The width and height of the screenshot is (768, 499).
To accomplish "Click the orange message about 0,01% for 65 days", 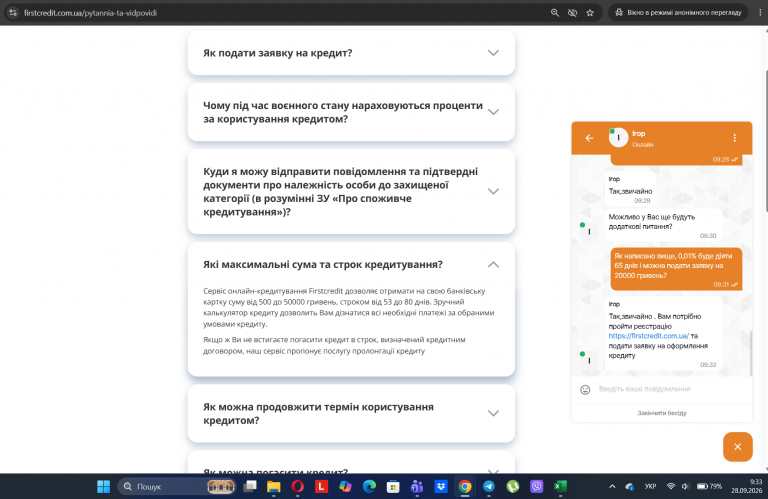I will (676, 268).
